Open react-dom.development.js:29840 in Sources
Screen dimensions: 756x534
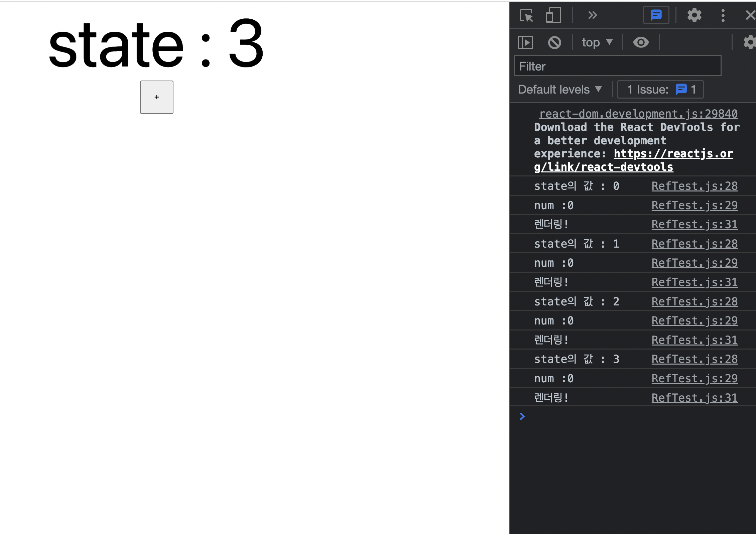639,114
